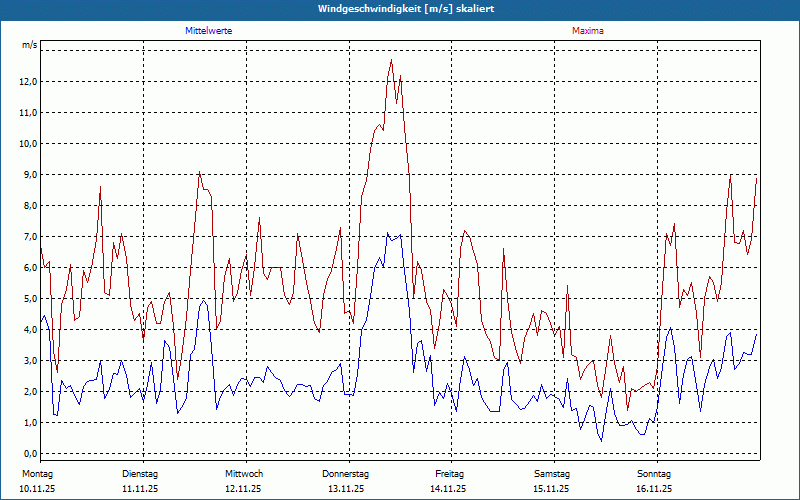Click the 11,0 y-axis value
The height and width of the screenshot is (500, 800).
click(x=29, y=113)
